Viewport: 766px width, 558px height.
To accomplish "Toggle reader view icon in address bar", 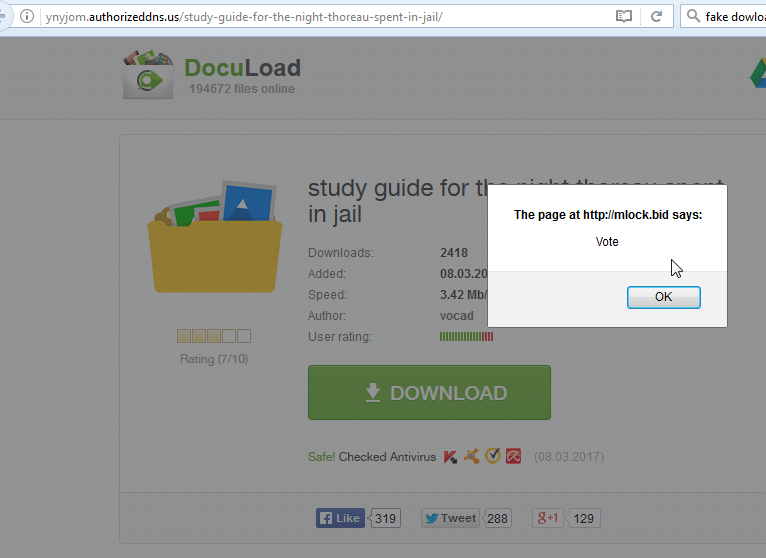I will (623, 17).
